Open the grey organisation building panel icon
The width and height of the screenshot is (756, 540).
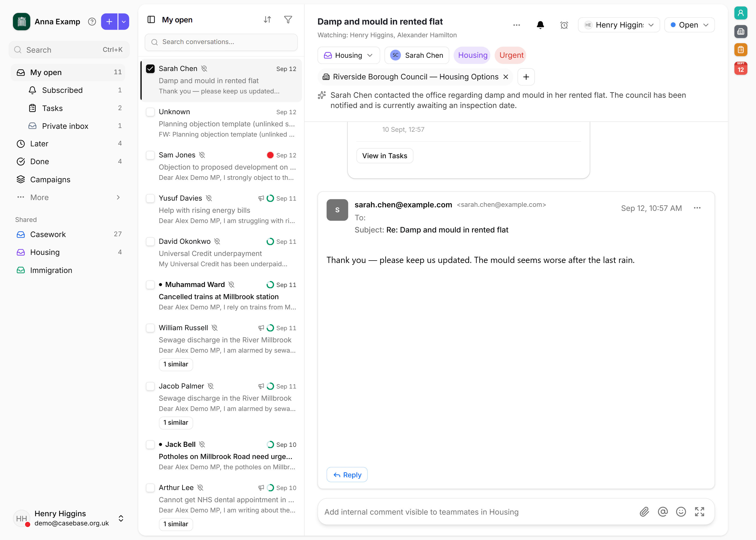pos(740,32)
